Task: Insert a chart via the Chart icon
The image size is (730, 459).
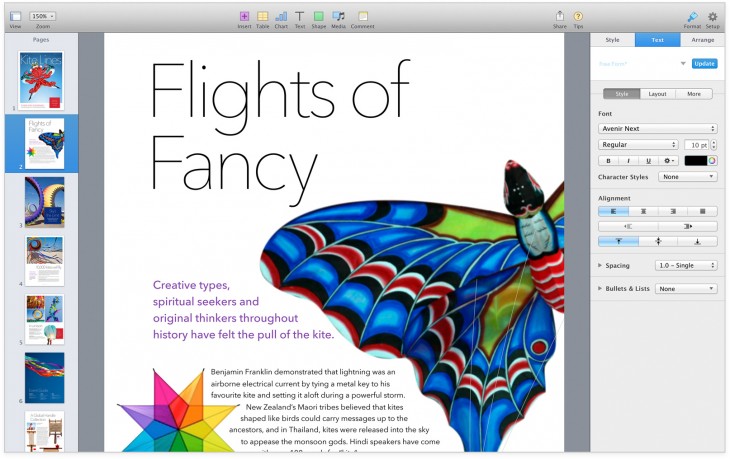Action: (281, 17)
